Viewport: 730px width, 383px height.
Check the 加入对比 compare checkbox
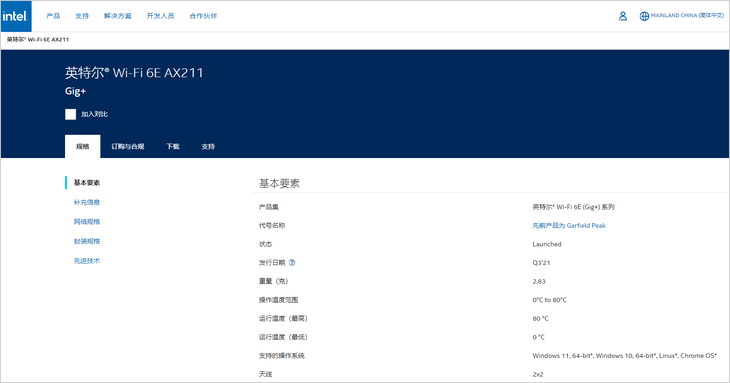[70, 114]
